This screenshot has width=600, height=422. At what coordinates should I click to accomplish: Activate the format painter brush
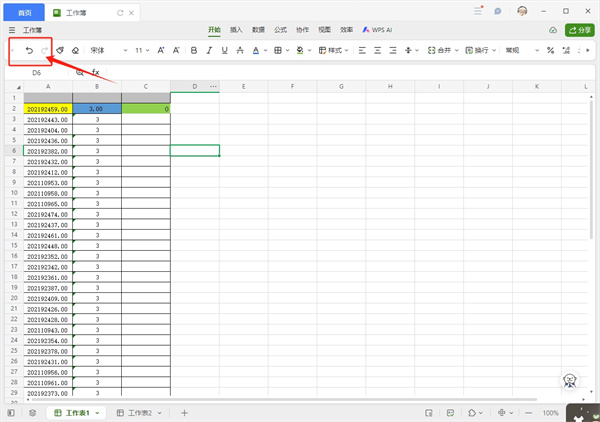click(60, 50)
